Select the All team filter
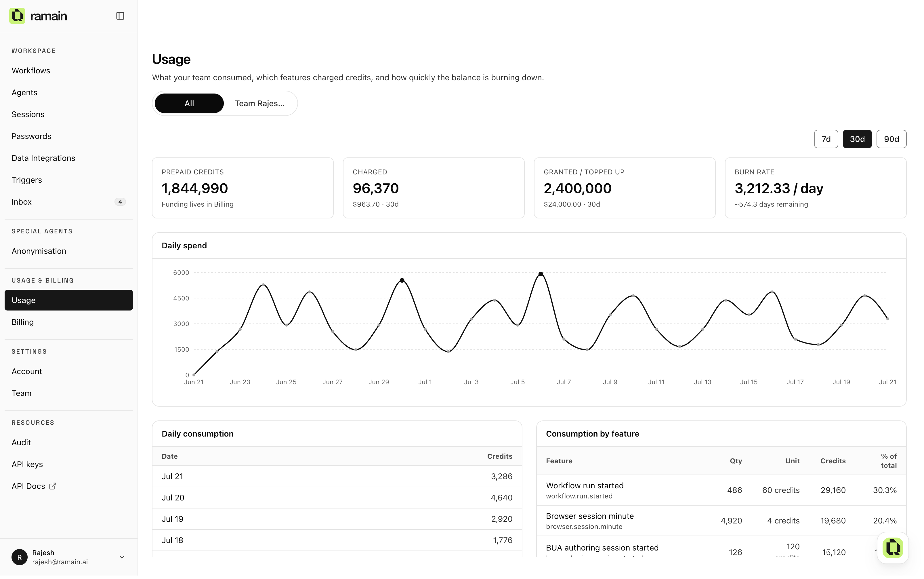924x579 pixels. pos(189,103)
